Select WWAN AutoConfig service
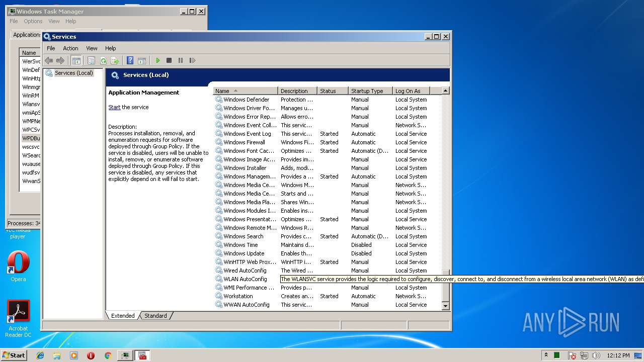Screen dimensions: 644x362 327,305
